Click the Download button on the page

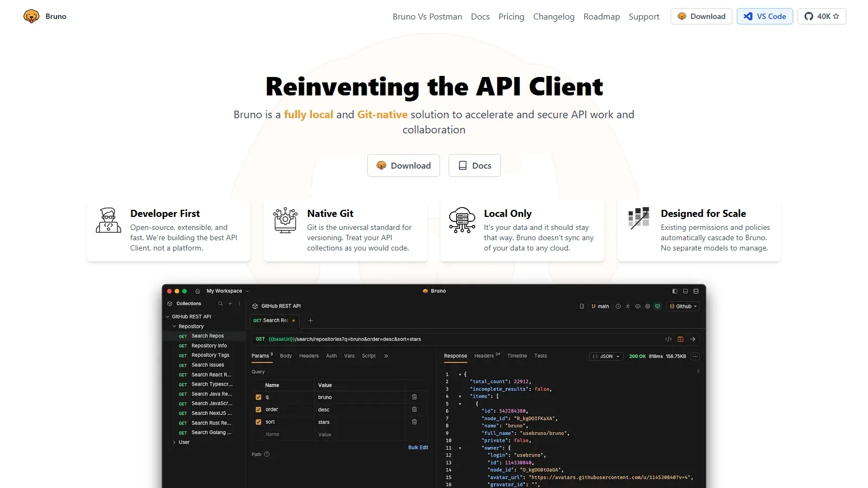pos(404,165)
